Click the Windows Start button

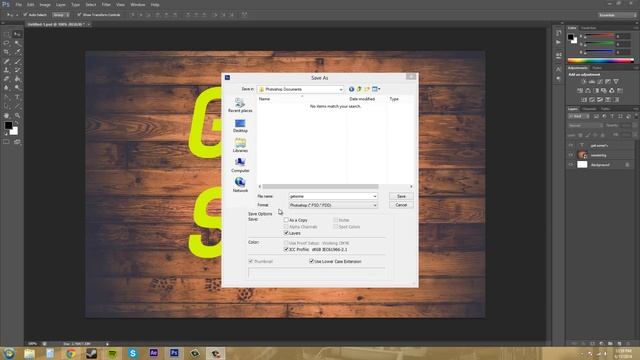click(9, 353)
